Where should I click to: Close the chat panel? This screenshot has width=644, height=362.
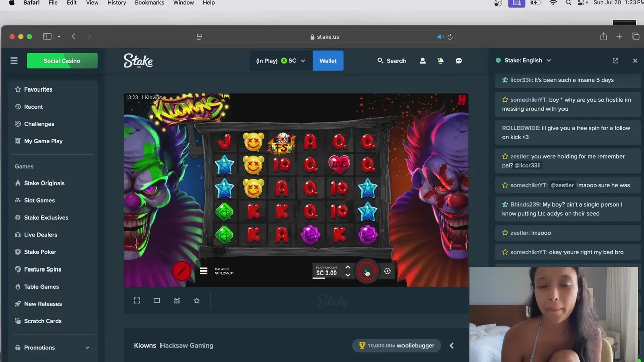[x=635, y=61]
